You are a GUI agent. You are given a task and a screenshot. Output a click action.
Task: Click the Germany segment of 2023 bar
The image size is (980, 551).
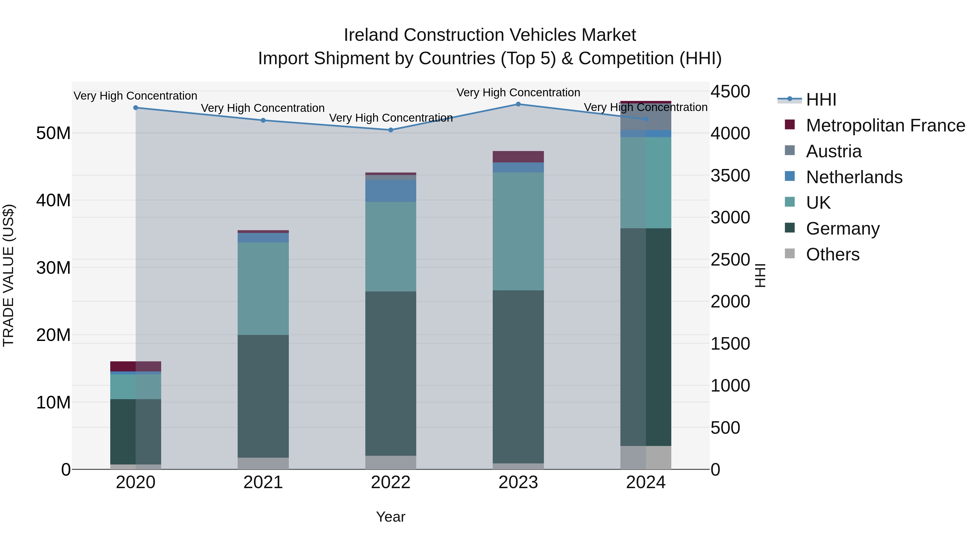tap(518, 377)
